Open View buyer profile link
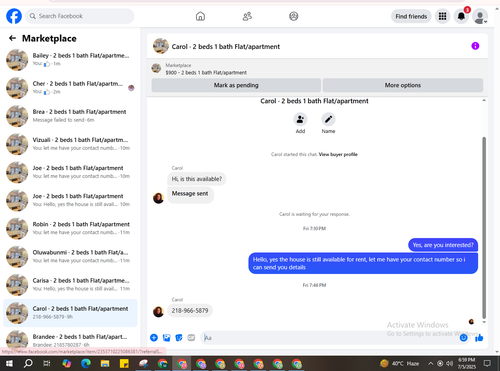The height and width of the screenshot is (371, 500). click(338, 154)
